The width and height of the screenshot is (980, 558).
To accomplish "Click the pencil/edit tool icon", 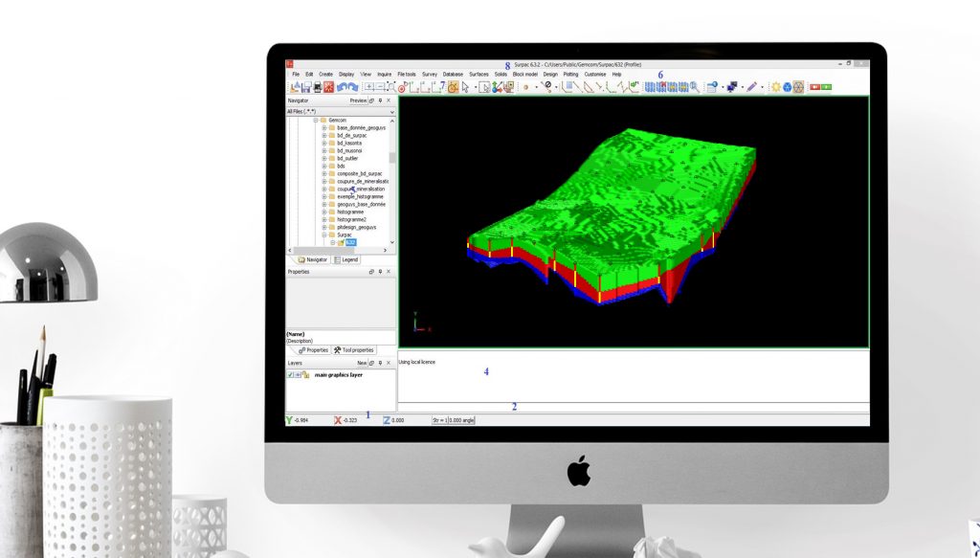I will click(751, 86).
